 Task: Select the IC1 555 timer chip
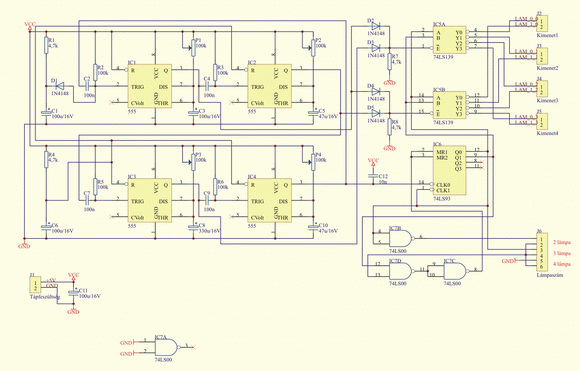149,86
